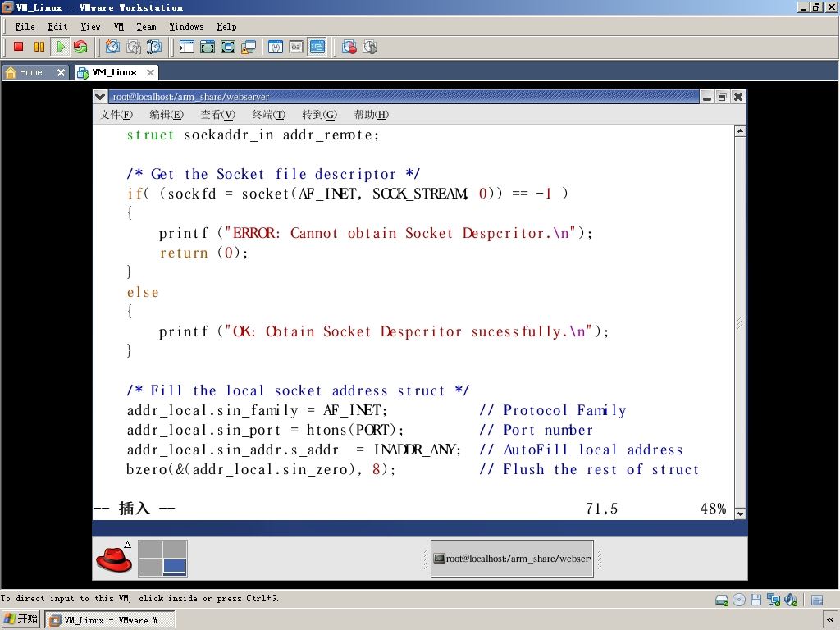Screen dimensions: 840x630
Task: Close the VM_Linux tab
Action: [x=151, y=72]
